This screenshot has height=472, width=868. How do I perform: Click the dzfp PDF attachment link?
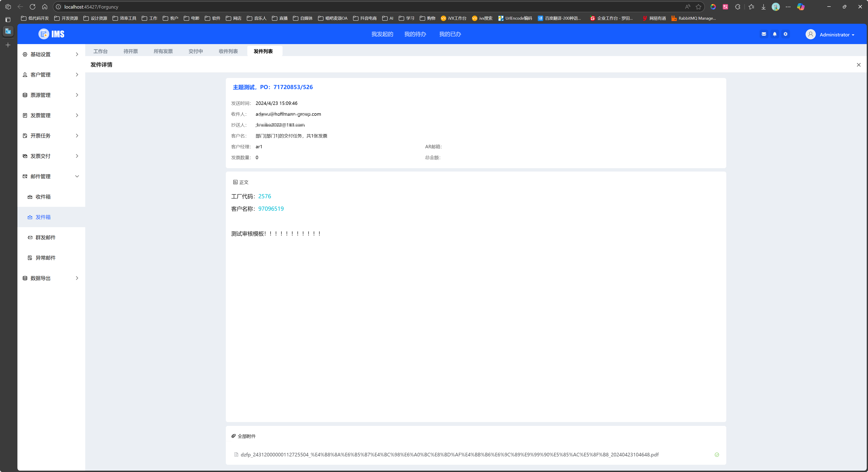point(449,455)
